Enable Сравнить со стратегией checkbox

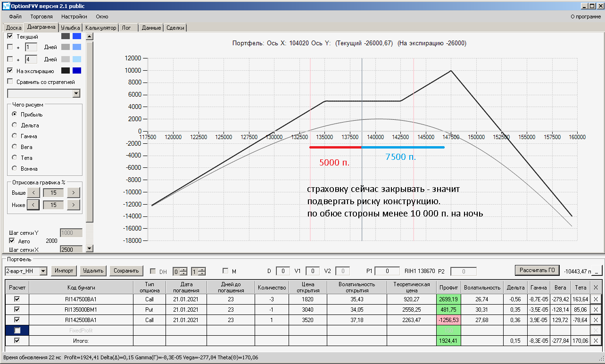point(10,82)
